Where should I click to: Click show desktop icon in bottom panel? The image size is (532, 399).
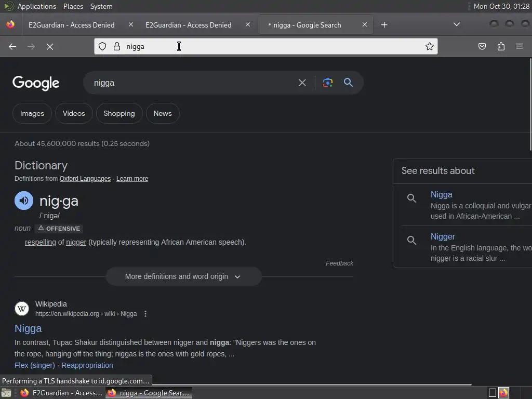6,393
